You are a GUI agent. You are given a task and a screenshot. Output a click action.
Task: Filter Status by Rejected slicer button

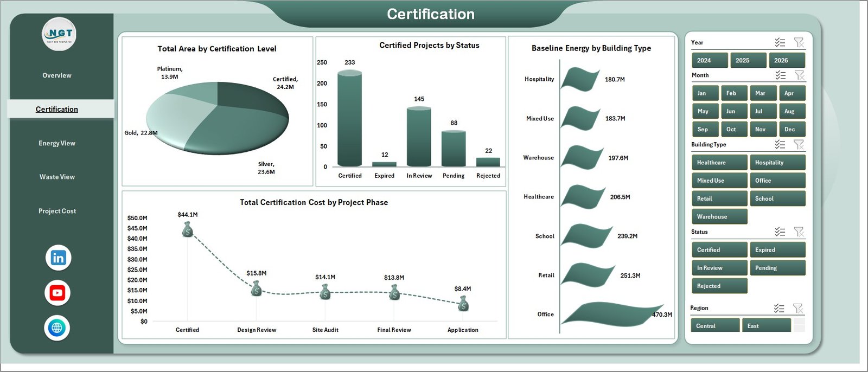click(719, 286)
